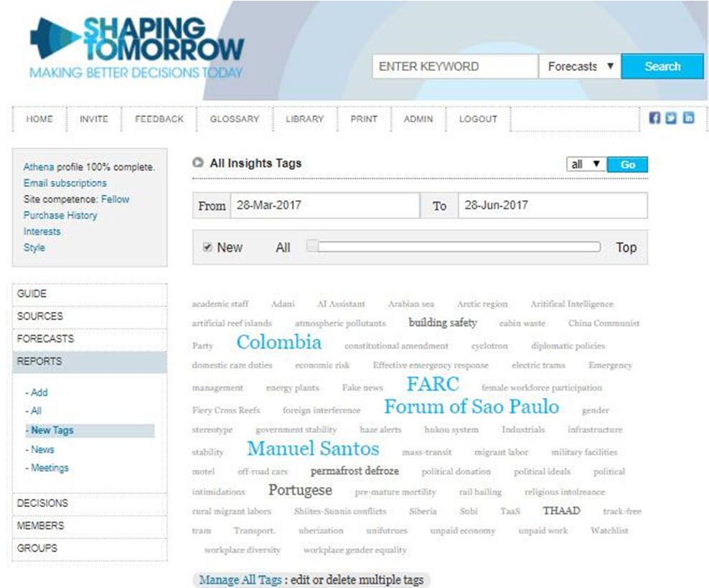Click the AI Assistant tag
The height and width of the screenshot is (588, 709).
(x=341, y=304)
